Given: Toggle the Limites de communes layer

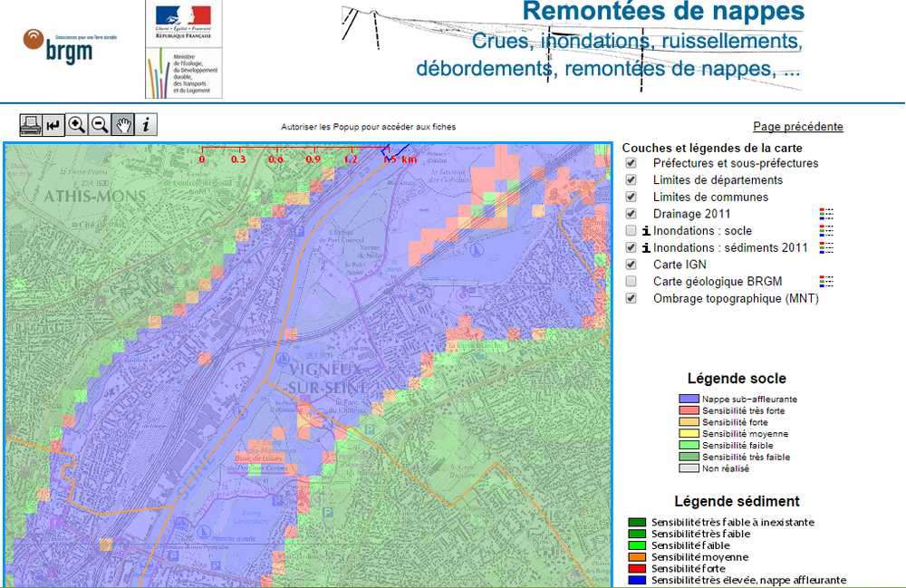Looking at the screenshot, I should (630, 197).
